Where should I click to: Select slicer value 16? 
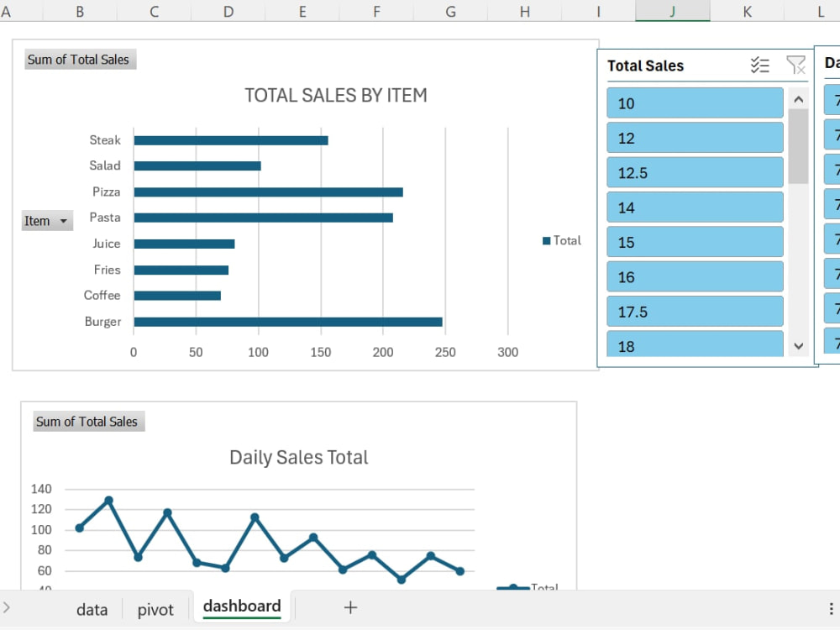coord(695,277)
